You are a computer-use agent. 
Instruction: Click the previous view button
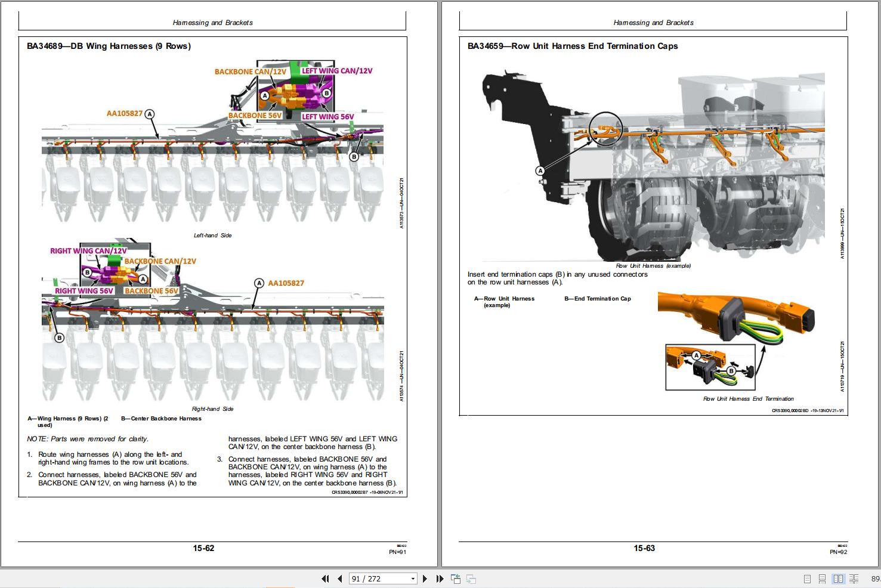pos(456,578)
